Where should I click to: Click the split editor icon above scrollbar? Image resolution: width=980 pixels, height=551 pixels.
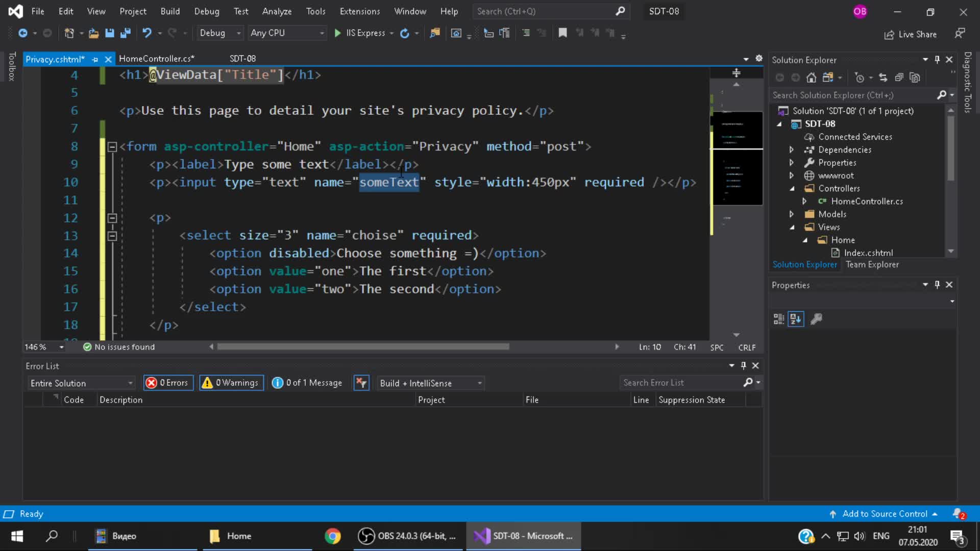736,73
